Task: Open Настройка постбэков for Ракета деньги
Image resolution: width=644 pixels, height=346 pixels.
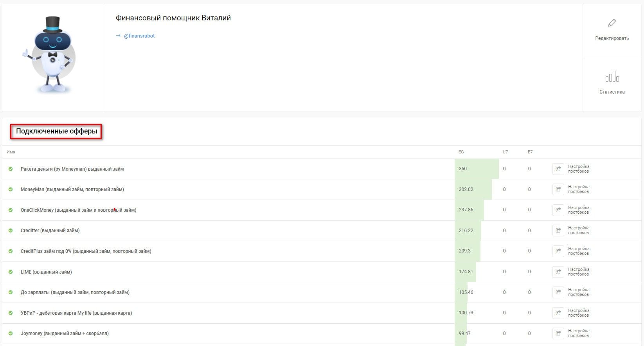Action: [579, 169]
